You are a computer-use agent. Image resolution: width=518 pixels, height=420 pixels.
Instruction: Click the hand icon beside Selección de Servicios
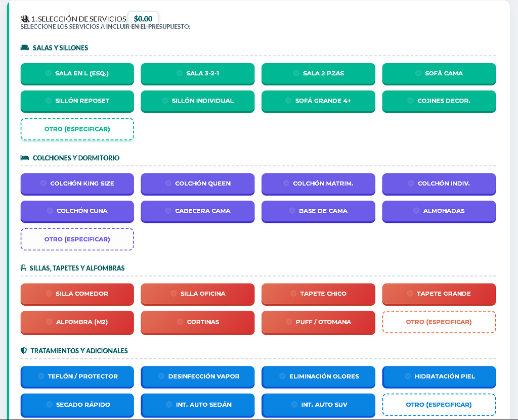[24, 19]
